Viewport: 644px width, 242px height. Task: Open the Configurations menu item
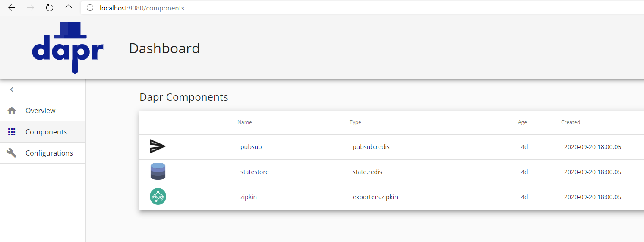click(x=49, y=153)
